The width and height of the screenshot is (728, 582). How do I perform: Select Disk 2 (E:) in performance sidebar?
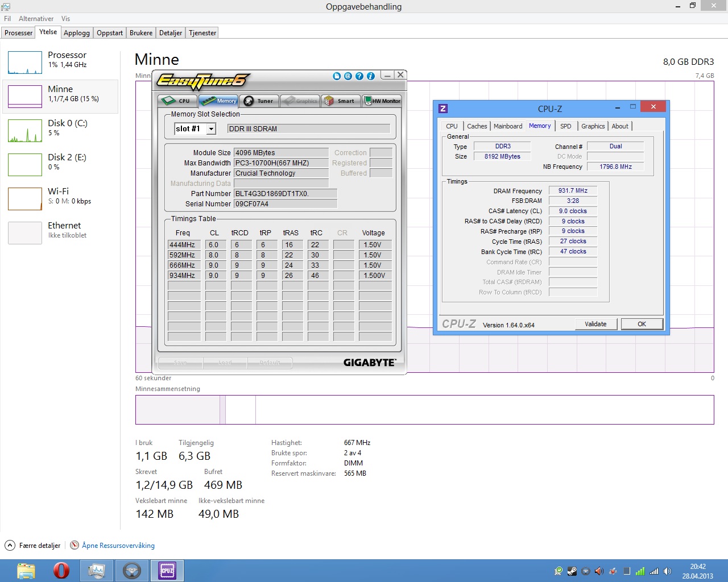tap(60, 165)
